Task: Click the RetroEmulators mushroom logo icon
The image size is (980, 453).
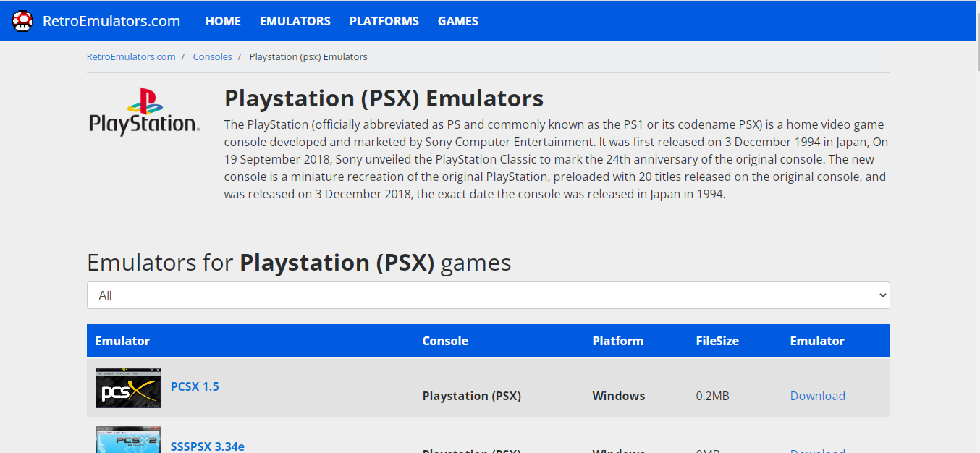Action: tap(22, 21)
